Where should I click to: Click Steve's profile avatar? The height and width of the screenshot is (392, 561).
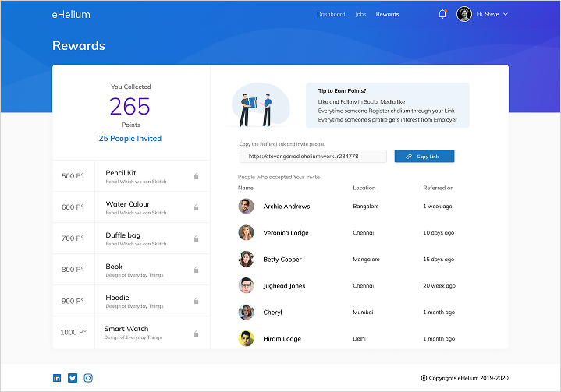click(x=464, y=14)
